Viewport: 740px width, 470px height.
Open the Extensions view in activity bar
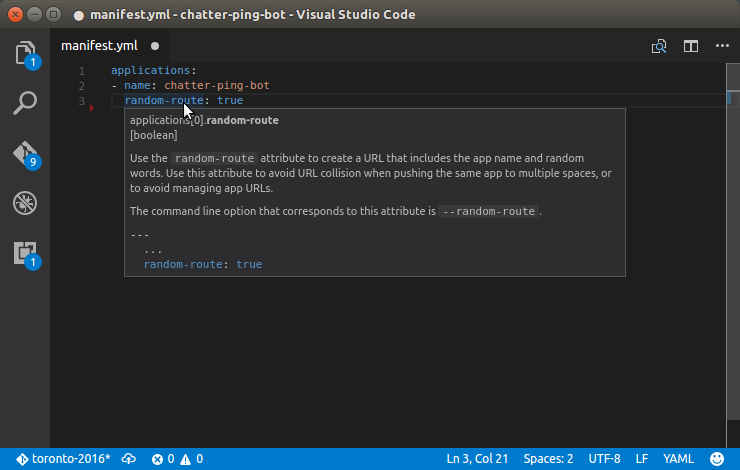25,254
